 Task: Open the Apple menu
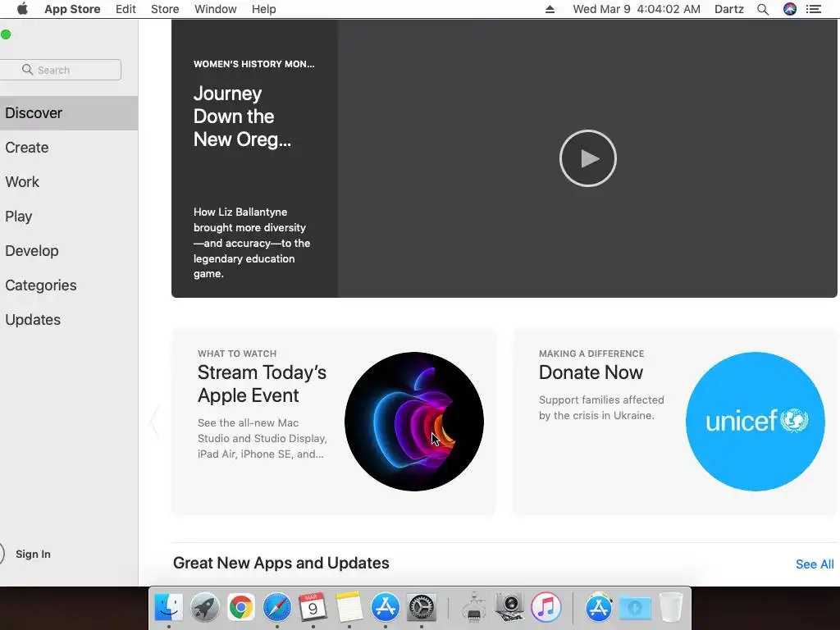coord(22,9)
